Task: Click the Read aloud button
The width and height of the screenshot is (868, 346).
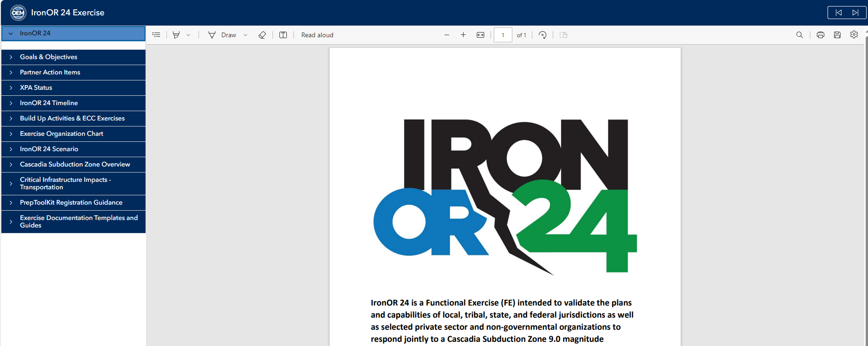Action: (317, 35)
